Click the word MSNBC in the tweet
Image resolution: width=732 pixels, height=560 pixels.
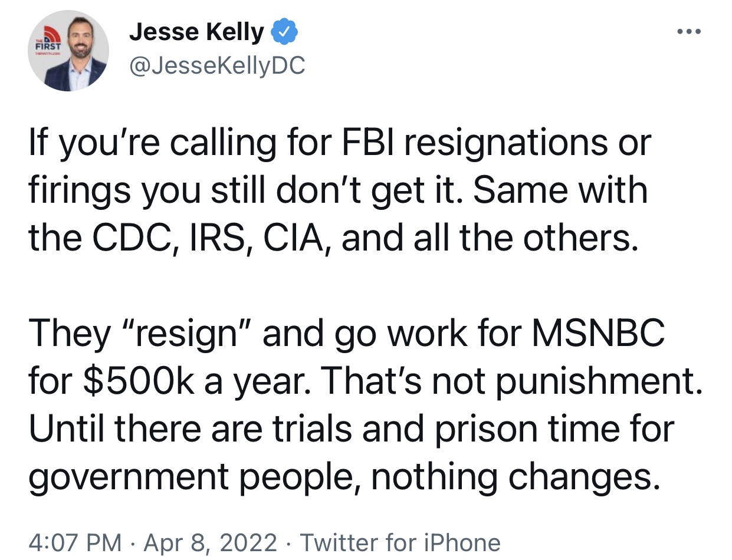[599, 334]
